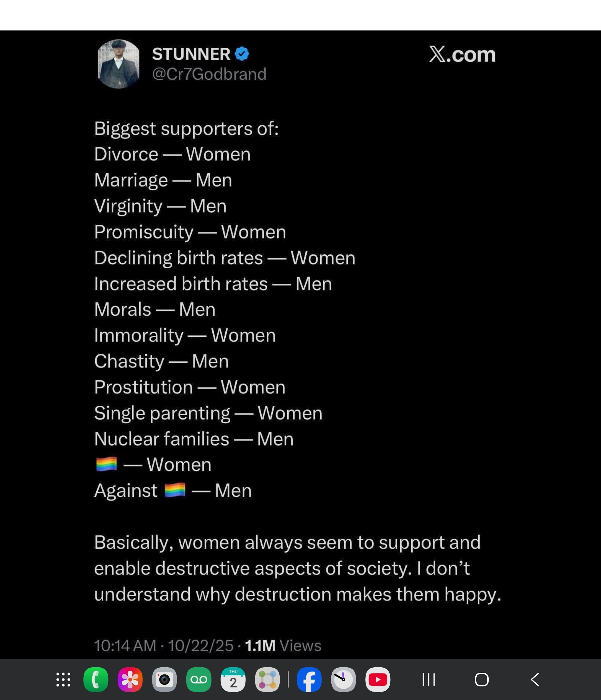Open the Clock app
The width and height of the screenshot is (601, 700).
point(343,679)
